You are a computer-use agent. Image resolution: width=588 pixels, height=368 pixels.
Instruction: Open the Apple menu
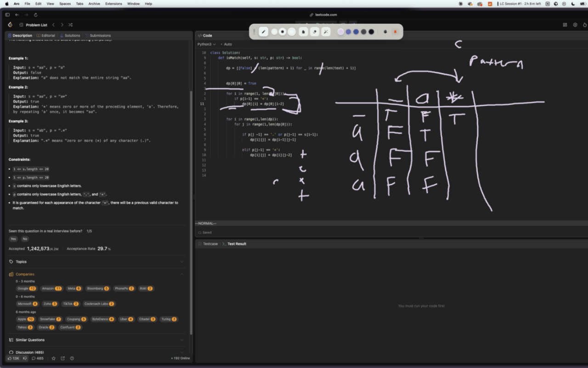click(6, 4)
